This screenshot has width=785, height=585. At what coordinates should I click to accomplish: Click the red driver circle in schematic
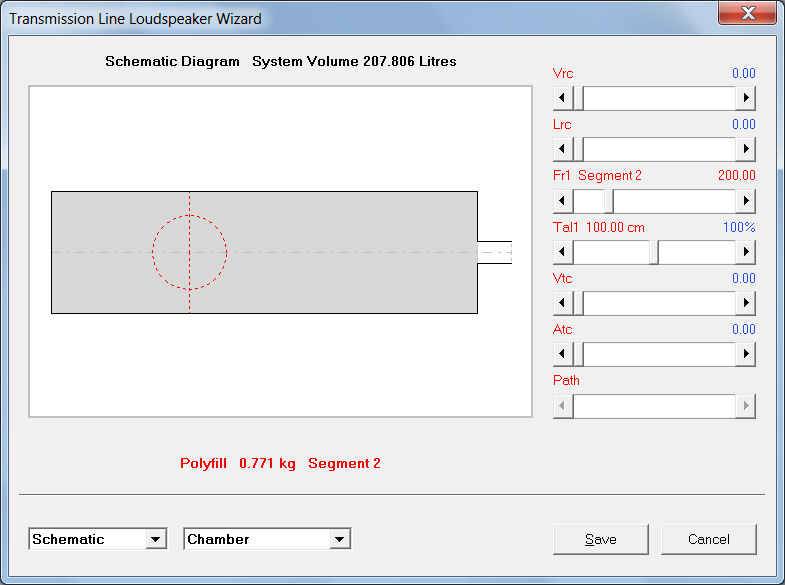pyautogui.click(x=190, y=252)
